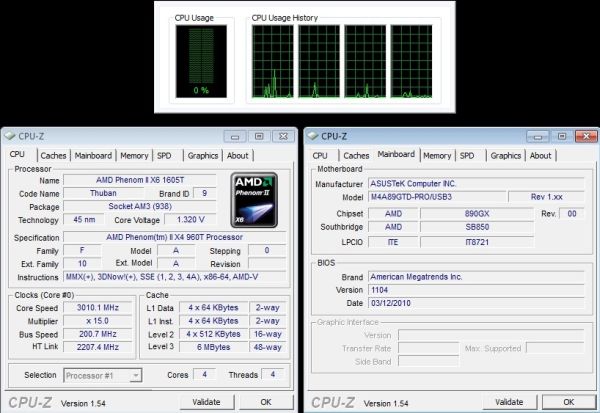Click the Chipset value 890GX
This screenshot has width=600, height=413.
coord(477,214)
